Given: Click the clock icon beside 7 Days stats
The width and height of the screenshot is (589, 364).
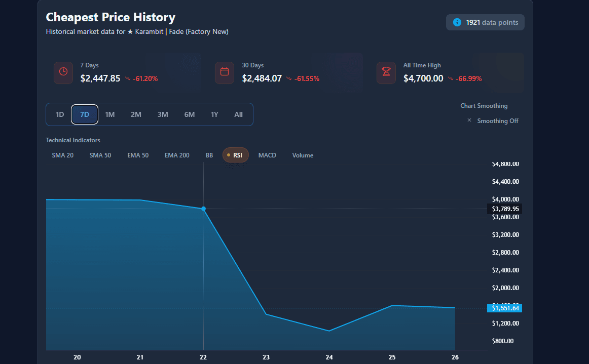Looking at the screenshot, I should [x=63, y=72].
